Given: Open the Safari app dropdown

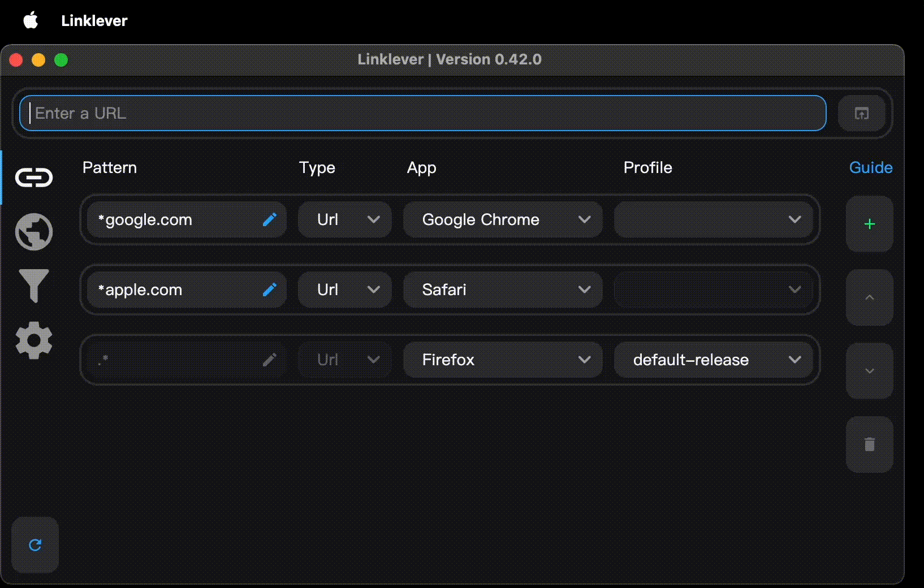Looking at the screenshot, I should click(503, 289).
